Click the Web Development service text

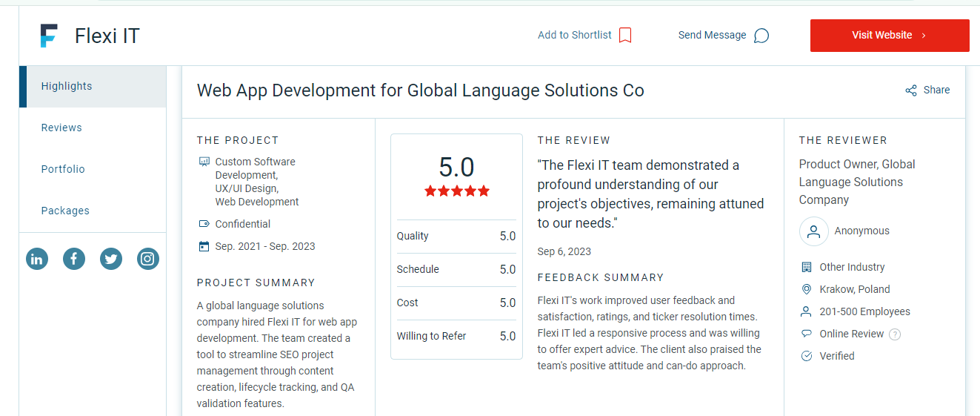click(x=257, y=202)
